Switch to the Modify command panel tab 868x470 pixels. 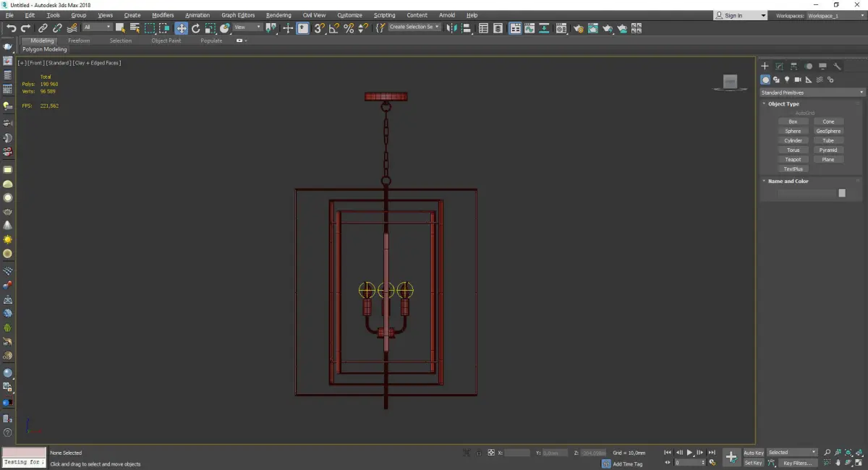click(x=779, y=66)
